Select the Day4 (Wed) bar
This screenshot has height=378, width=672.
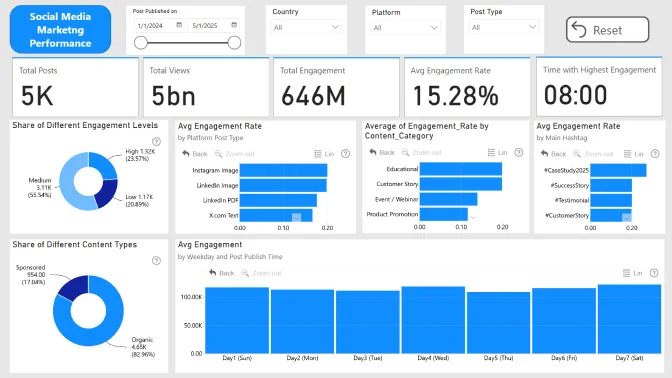click(433, 320)
